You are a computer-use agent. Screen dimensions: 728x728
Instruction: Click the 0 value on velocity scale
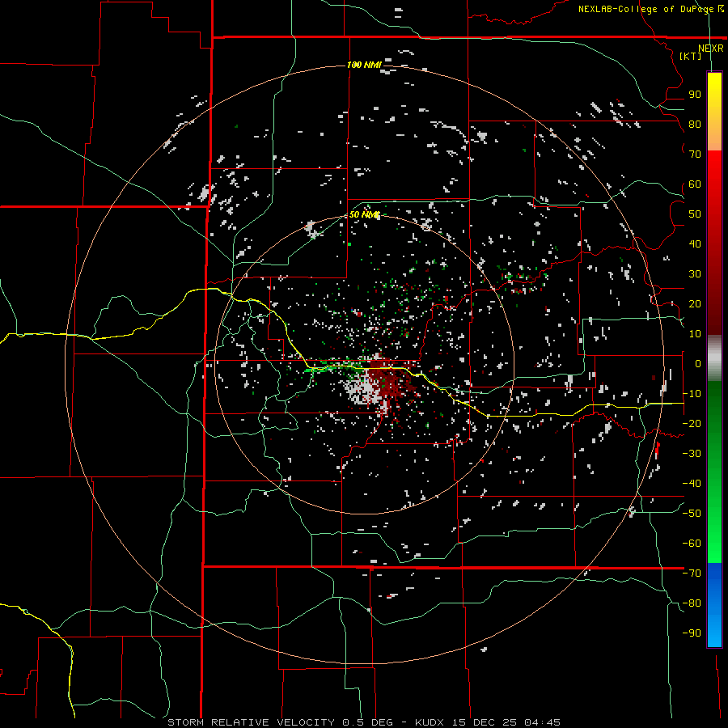click(698, 364)
